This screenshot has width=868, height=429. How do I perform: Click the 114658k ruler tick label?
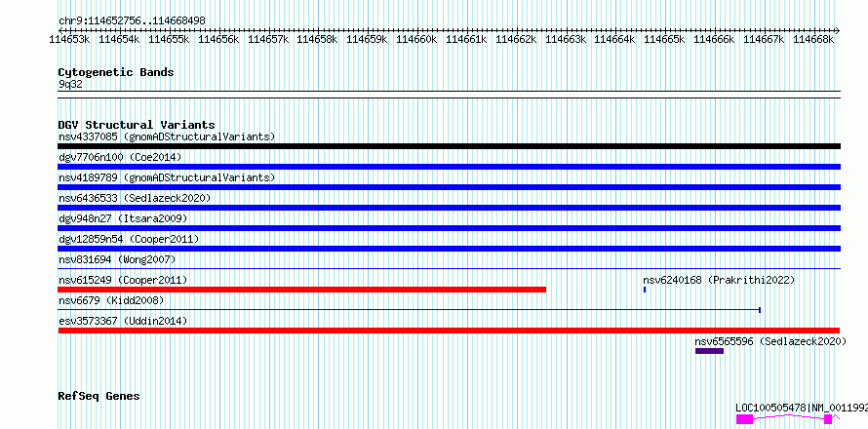point(317,39)
